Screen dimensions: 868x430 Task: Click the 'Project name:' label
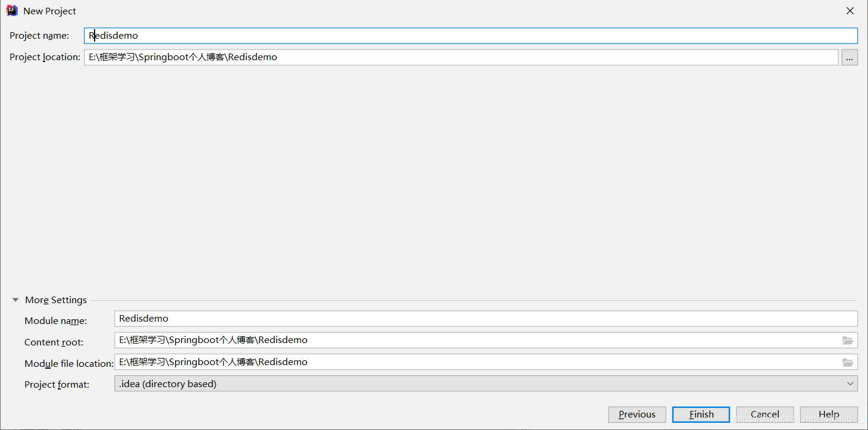(39, 36)
